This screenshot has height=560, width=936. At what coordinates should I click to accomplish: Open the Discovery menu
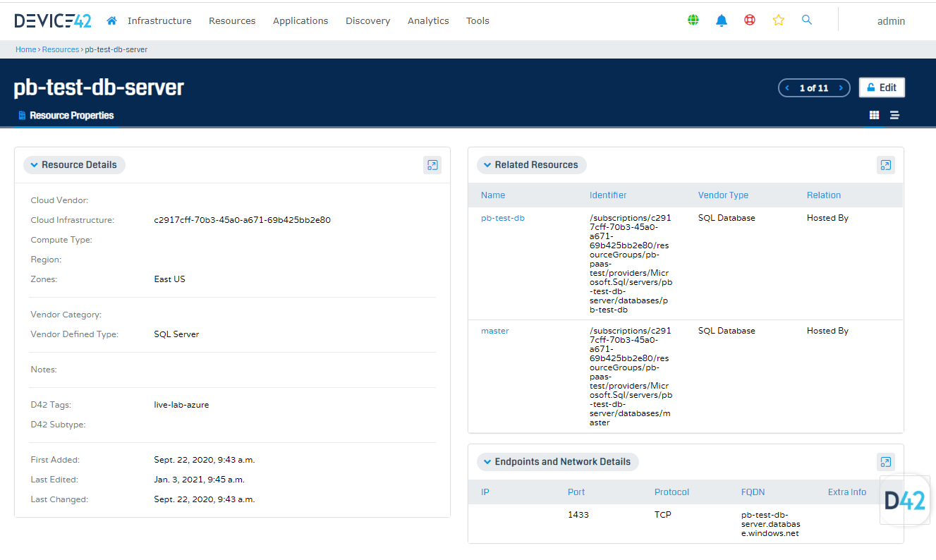pos(367,20)
